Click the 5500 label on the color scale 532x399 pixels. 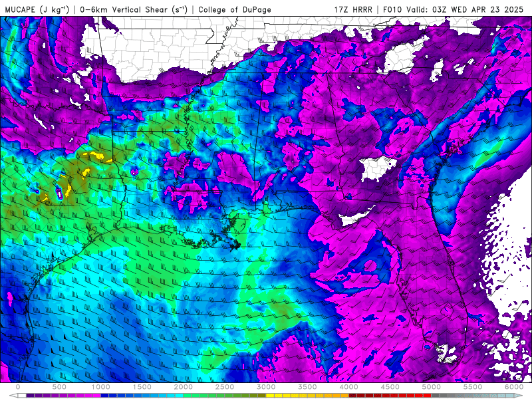tap(473, 387)
